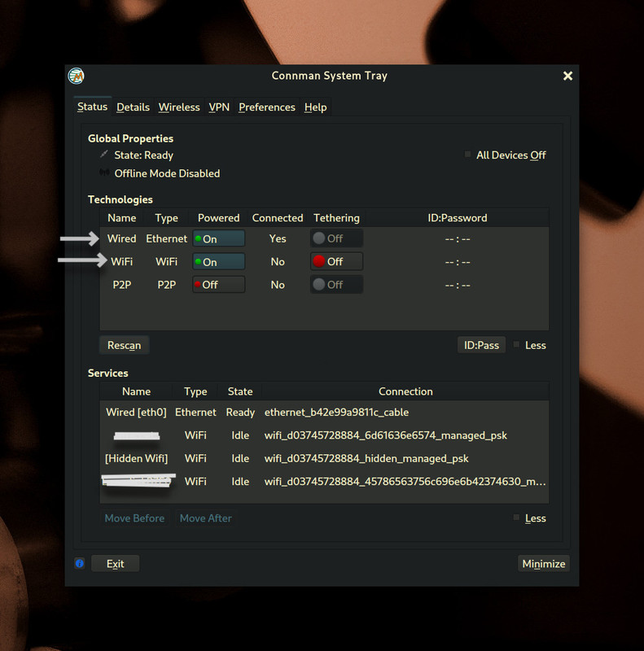This screenshot has height=651, width=644.
Task: Click the offline mode icon beside Offline Mode Disabled
Action: (x=104, y=173)
